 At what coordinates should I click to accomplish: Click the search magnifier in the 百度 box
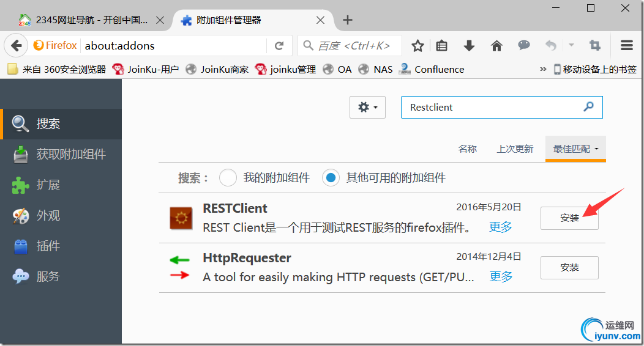(308, 45)
